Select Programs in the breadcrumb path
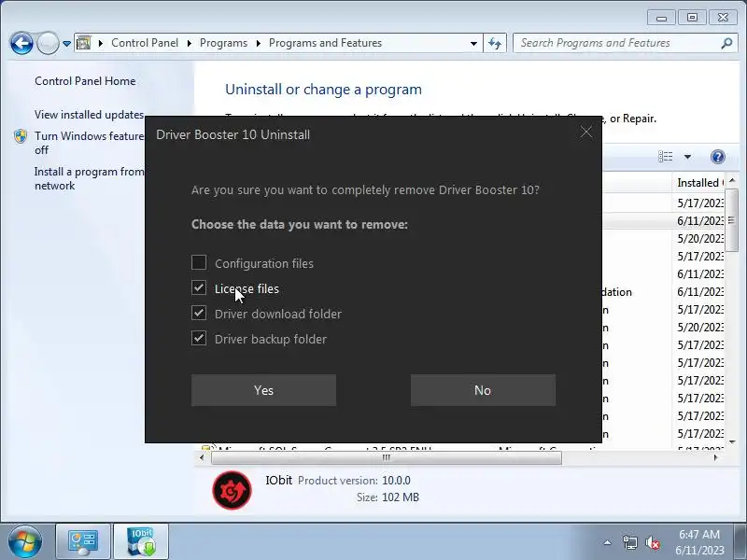This screenshot has width=747, height=560. [x=223, y=43]
